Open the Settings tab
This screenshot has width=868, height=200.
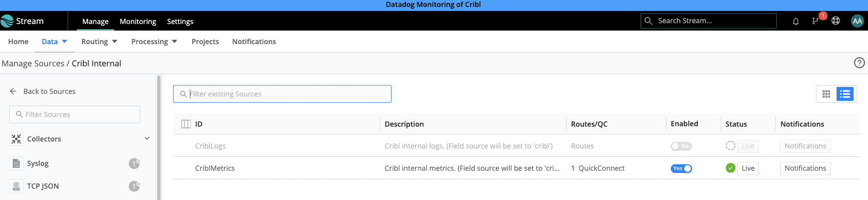coord(180,21)
